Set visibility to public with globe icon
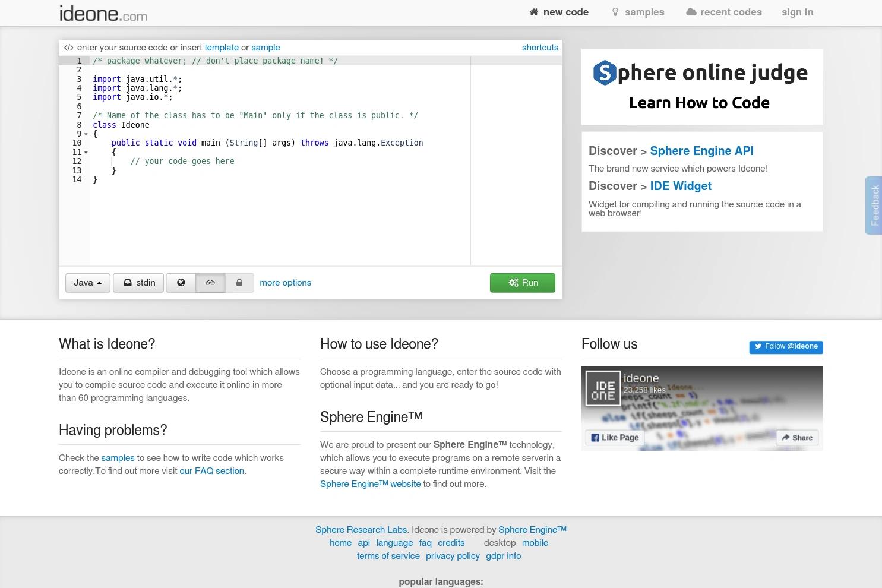The image size is (882, 588). (181, 283)
